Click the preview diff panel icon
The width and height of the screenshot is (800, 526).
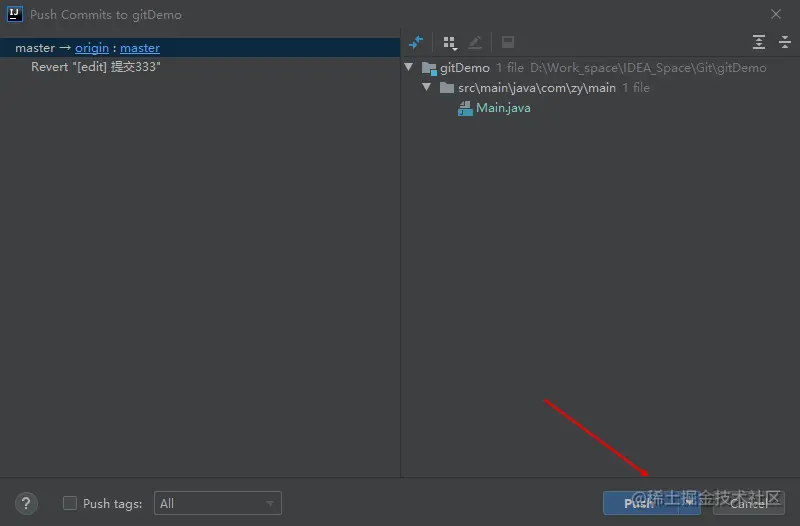tap(508, 42)
